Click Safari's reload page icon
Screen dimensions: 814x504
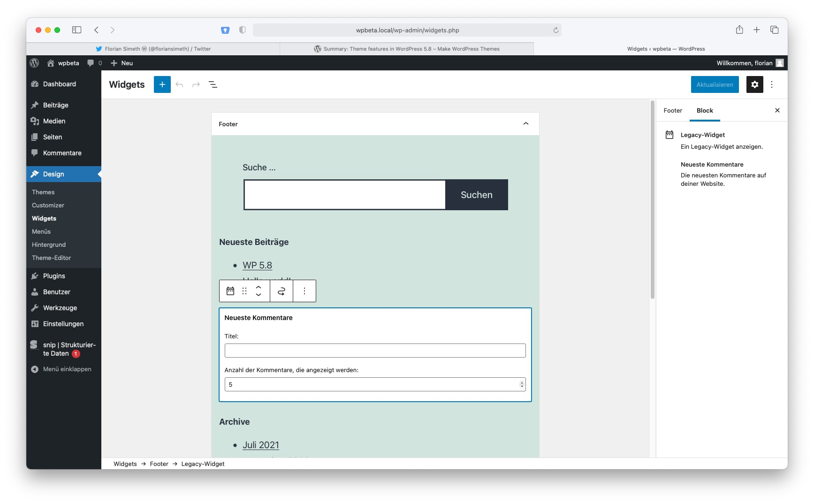pyautogui.click(x=555, y=30)
